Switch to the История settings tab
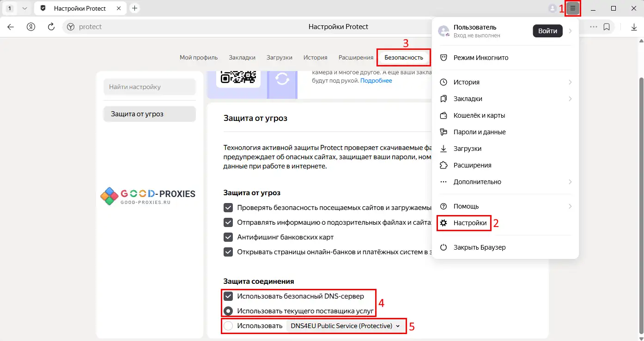 click(316, 58)
